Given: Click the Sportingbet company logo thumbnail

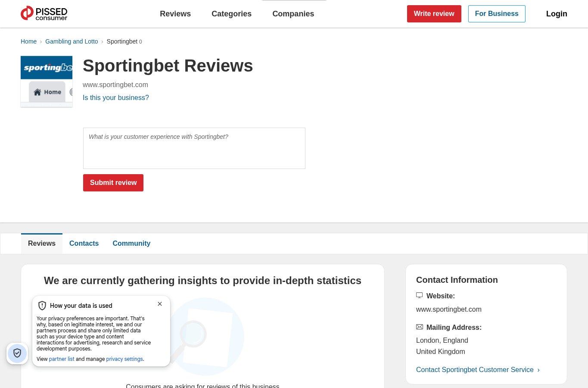Looking at the screenshot, I should pos(47,81).
